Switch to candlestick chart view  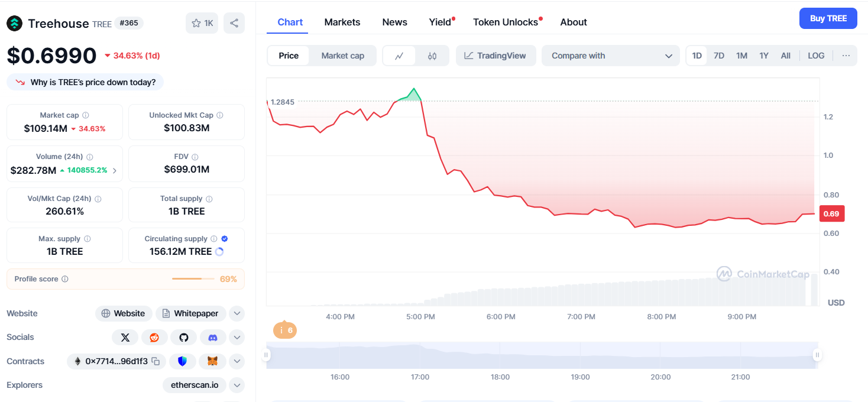pos(432,56)
